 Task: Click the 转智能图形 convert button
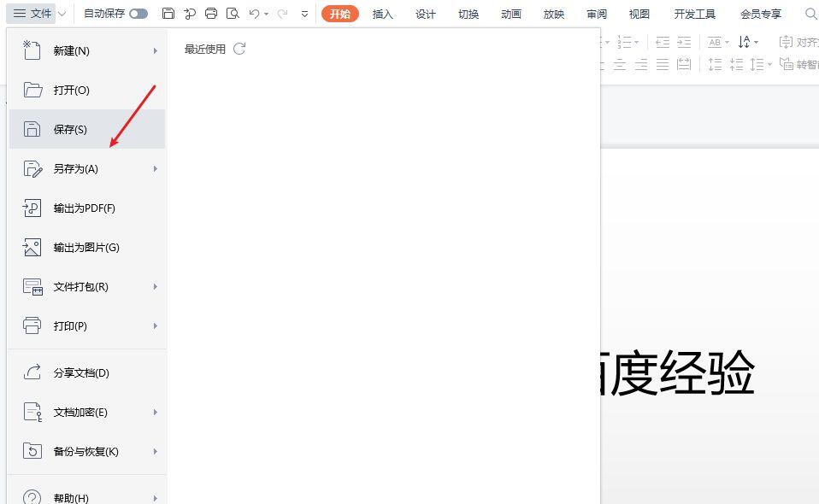pyautogui.click(x=798, y=64)
